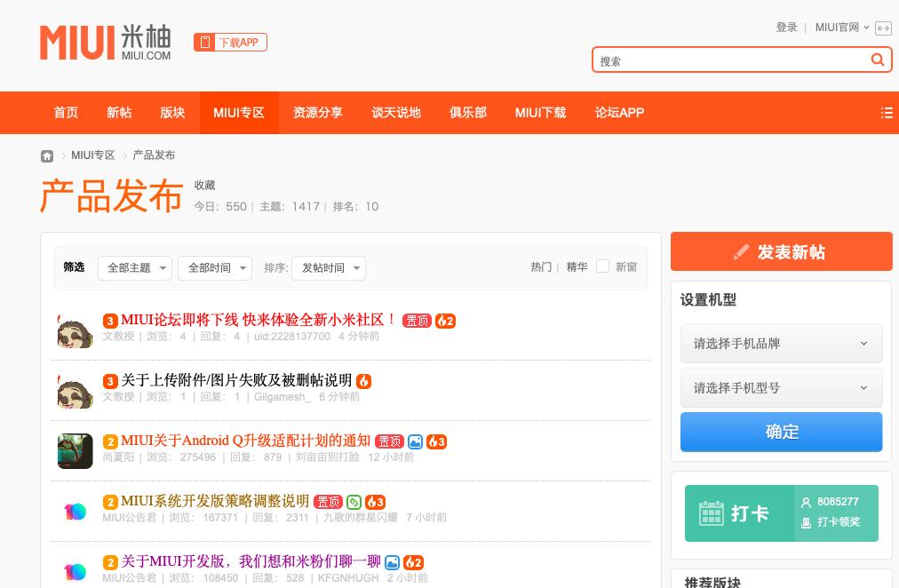Click the MIUI 米柚 logo
The image size is (899, 588).
click(105, 43)
